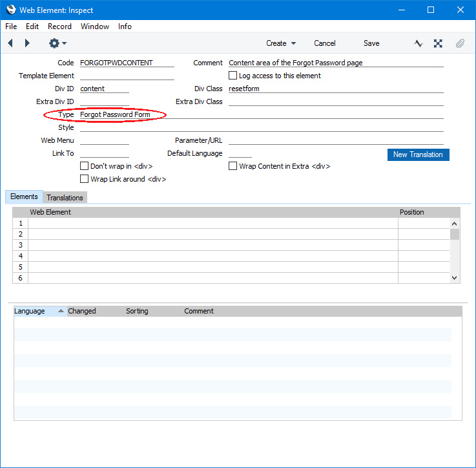Click the Default Language field

(x=240, y=153)
